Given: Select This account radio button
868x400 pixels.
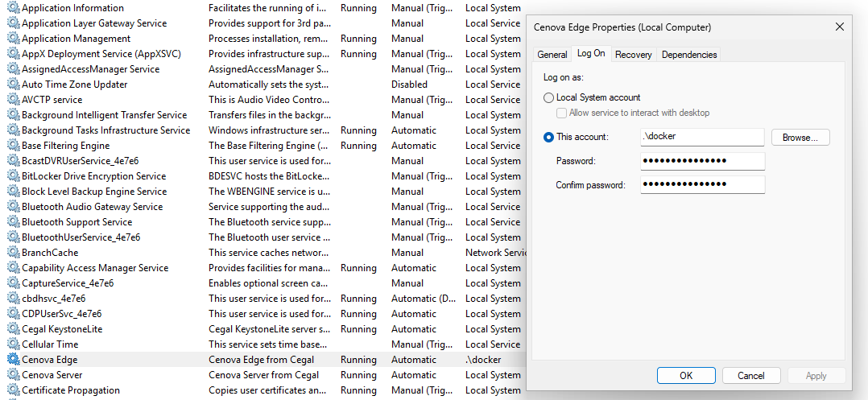Looking at the screenshot, I should (548, 137).
